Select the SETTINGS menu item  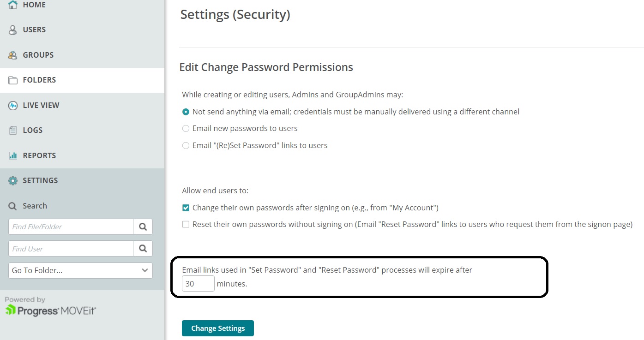[40, 180]
